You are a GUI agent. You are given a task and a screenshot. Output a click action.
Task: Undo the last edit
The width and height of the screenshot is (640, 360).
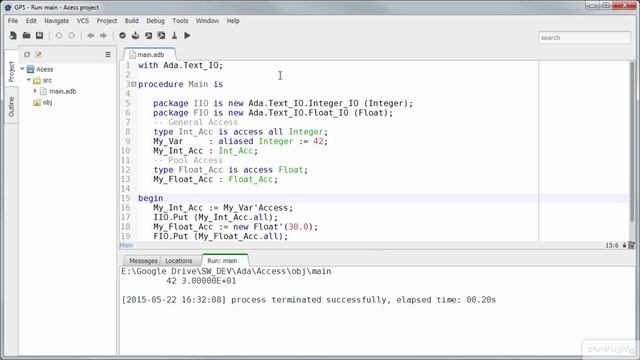click(x=59, y=36)
